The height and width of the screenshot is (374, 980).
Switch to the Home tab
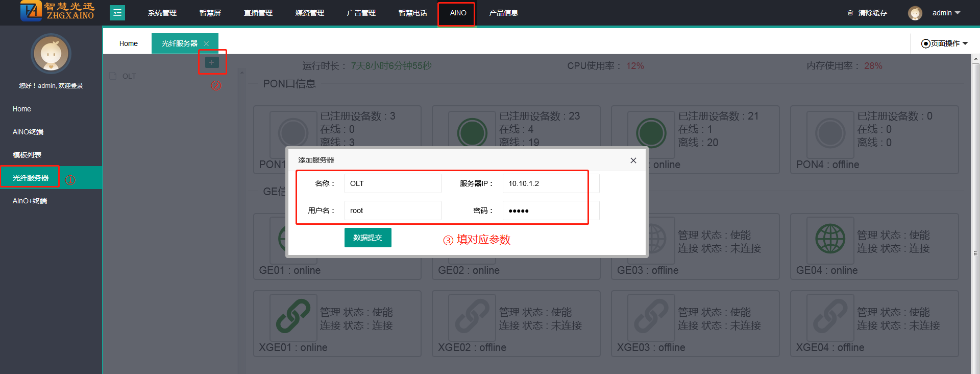click(128, 43)
